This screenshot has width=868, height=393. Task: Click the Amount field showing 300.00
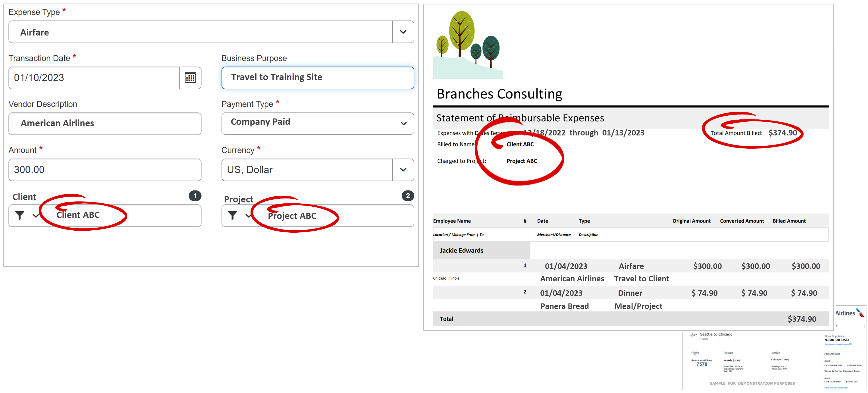point(105,170)
